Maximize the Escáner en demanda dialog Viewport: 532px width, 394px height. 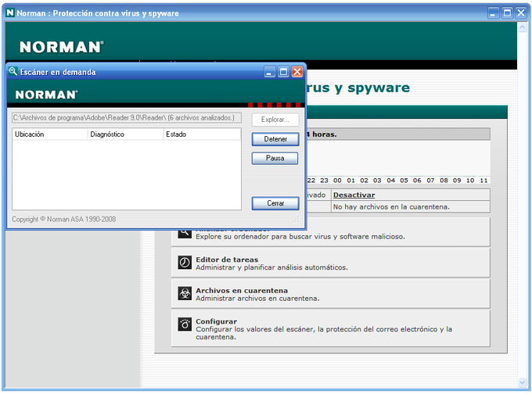coord(283,72)
